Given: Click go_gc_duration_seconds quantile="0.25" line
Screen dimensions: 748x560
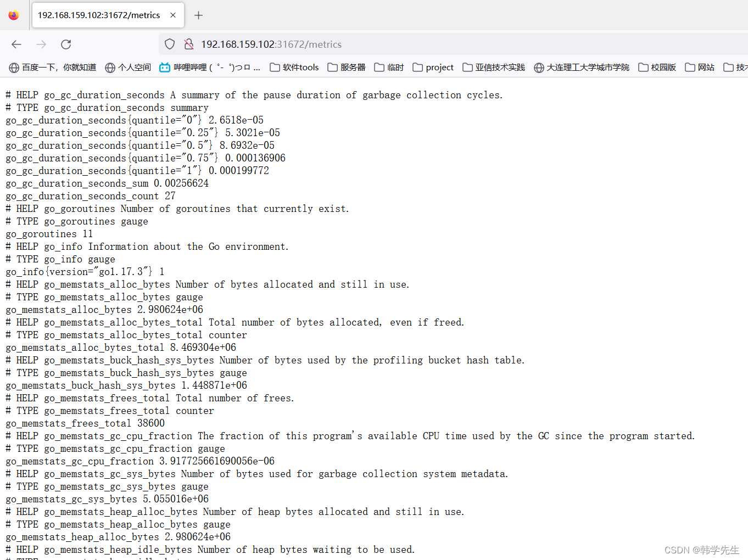Looking at the screenshot, I should pos(143,133).
